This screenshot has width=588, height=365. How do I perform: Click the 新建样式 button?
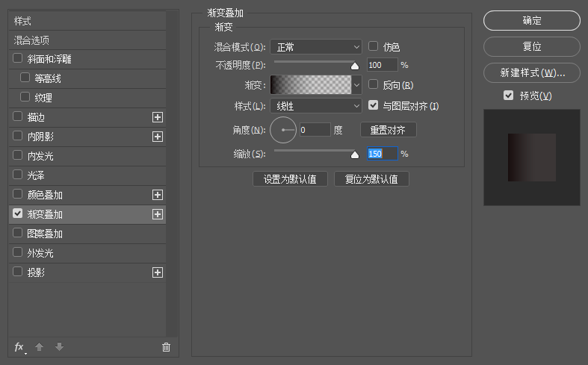click(532, 72)
